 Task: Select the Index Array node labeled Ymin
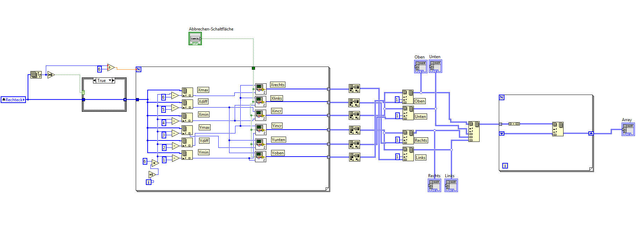tap(187, 155)
